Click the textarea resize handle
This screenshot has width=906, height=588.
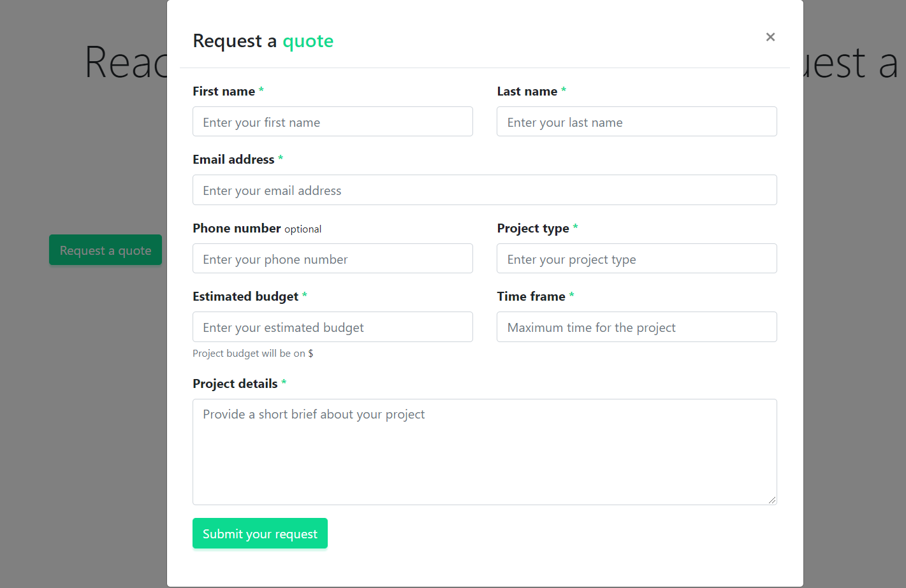pyautogui.click(x=773, y=500)
